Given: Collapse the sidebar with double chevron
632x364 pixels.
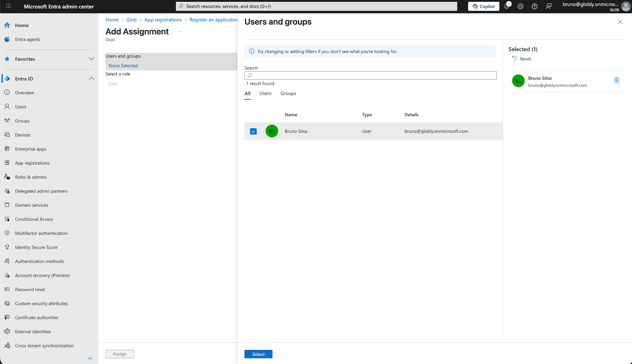Looking at the screenshot, I should (x=90, y=358).
